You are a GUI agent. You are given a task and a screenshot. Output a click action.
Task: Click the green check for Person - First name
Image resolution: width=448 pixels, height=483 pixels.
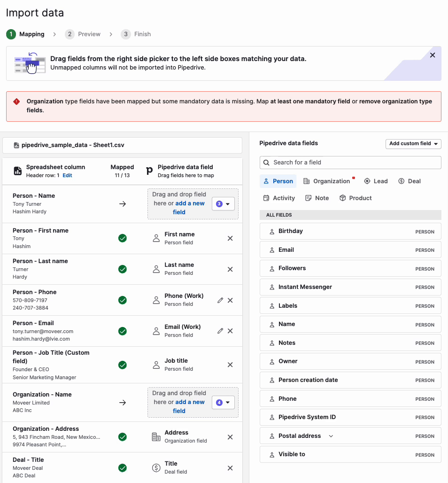coord(123,238)
